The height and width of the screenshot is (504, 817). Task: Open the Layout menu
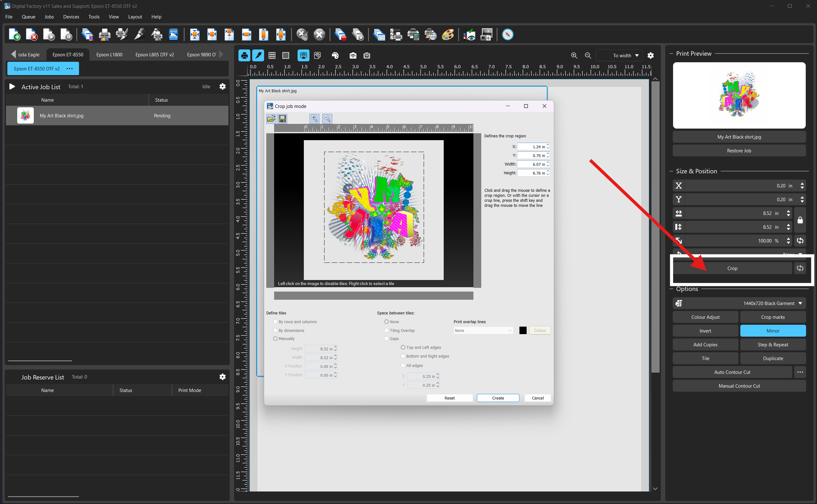(135, 17)
